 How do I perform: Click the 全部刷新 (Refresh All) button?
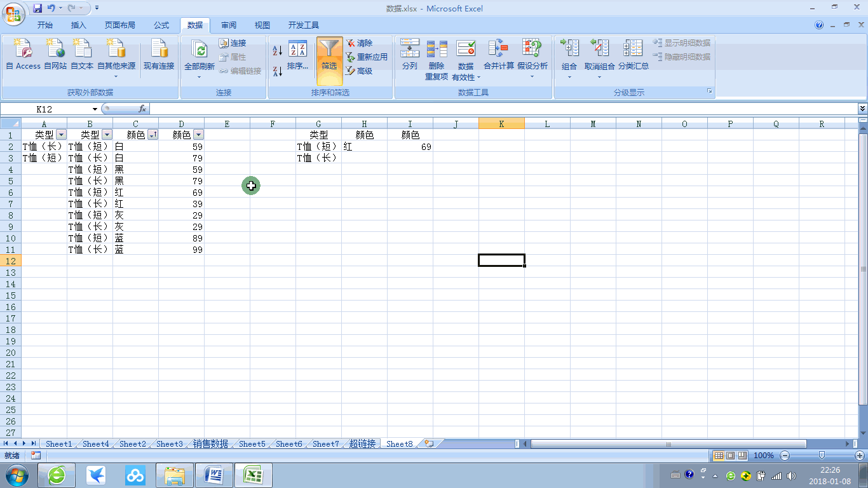pyautogui.click(x=200, y=58)
